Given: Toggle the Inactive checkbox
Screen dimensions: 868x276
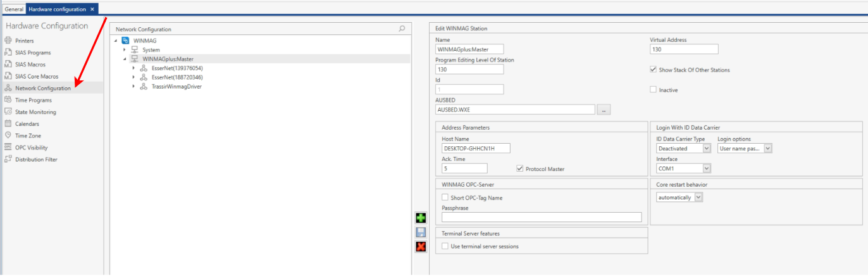Looking at the screenshot, I should pos(654,90).
